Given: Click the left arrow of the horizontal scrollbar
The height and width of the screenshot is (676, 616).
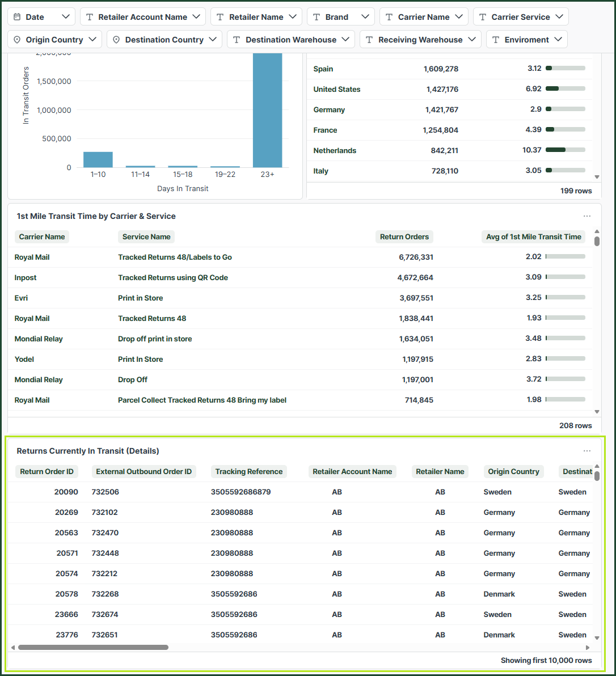Looking at the screenshot, I should click(x=13, y=648).
